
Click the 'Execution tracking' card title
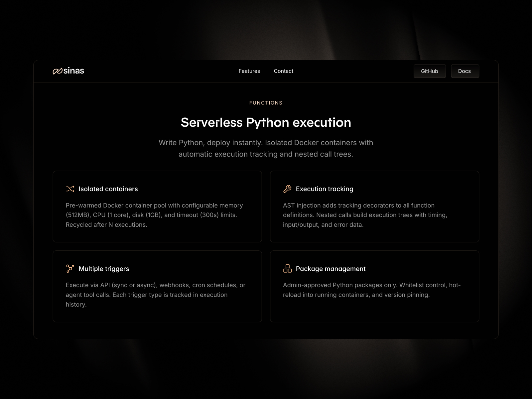click(325, 189)
